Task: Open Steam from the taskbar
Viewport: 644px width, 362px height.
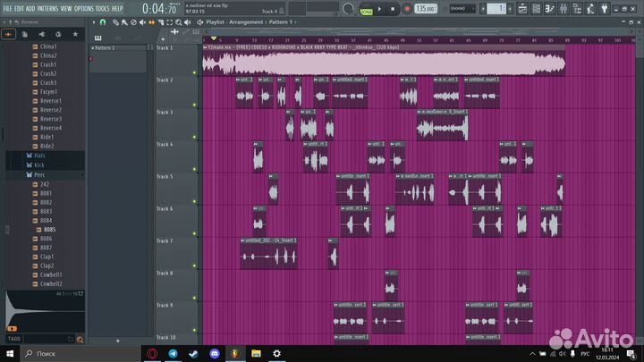Action: [x=193, y=354]
